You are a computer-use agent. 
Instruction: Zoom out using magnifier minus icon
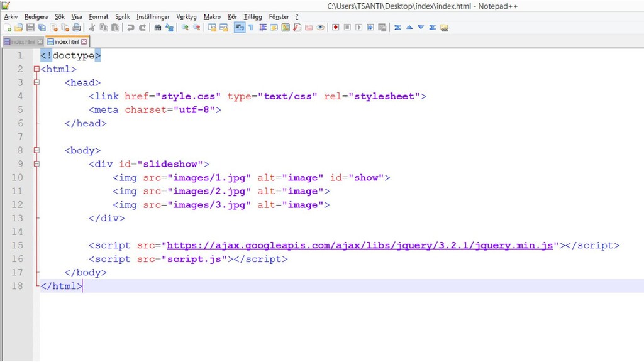click(x=196, y=28)
